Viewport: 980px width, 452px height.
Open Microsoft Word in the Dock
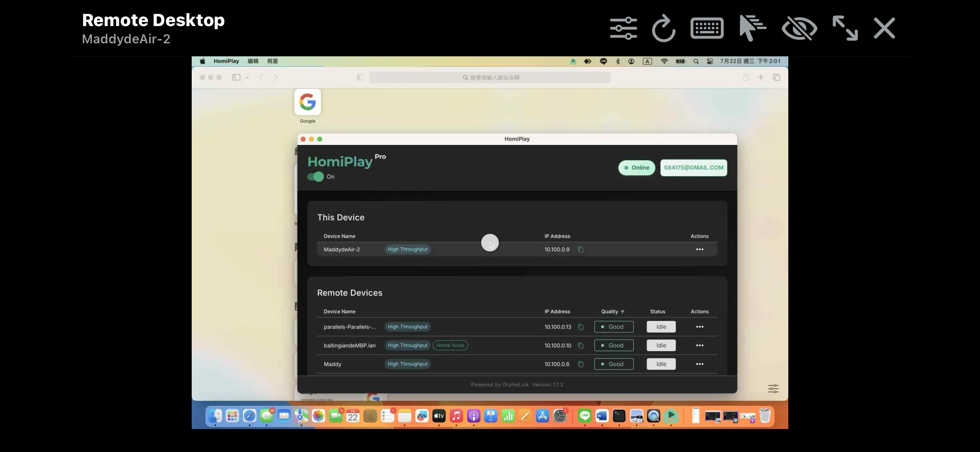602,416
